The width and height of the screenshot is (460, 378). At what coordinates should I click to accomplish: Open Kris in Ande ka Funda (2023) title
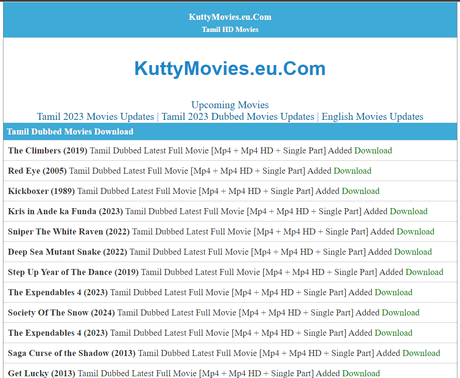[65, 211]
